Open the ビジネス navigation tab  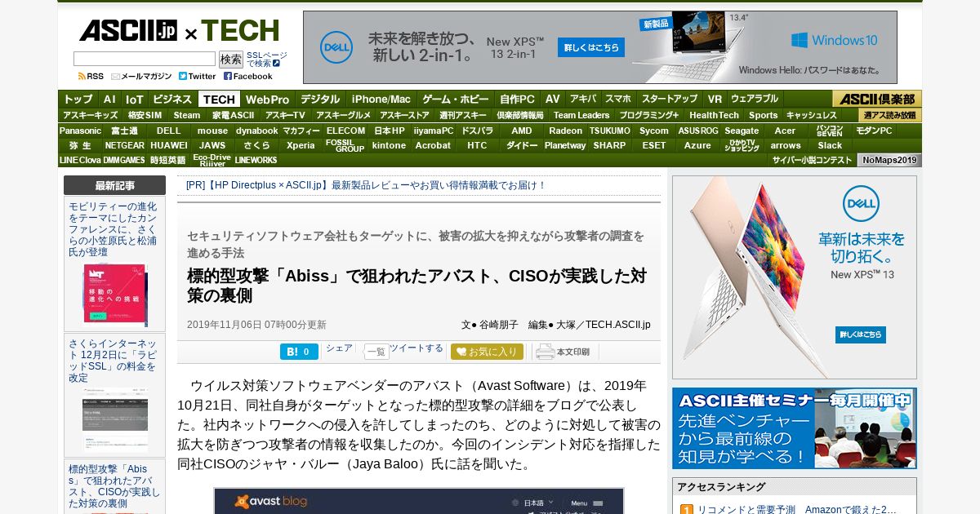pos(172,99)
